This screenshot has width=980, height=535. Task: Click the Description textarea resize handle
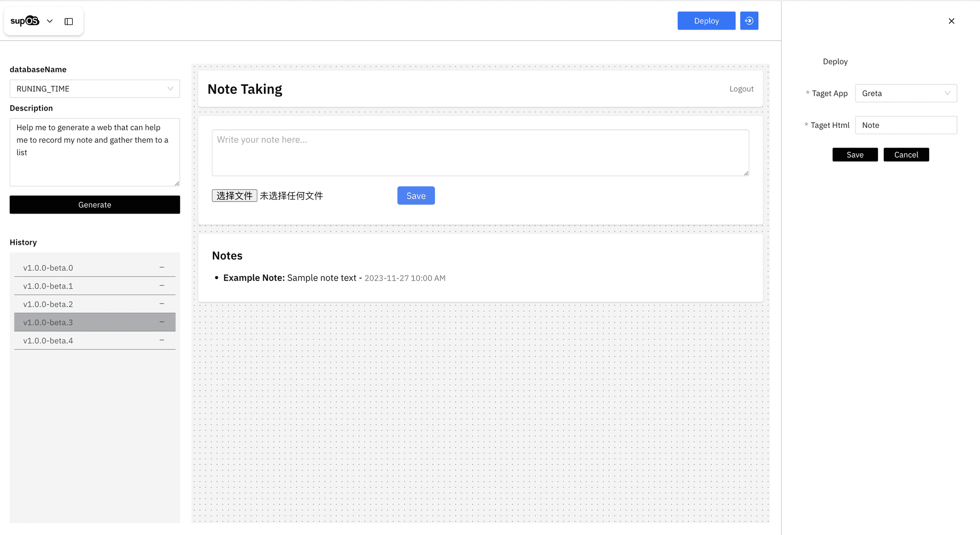(x=177, y=183)
